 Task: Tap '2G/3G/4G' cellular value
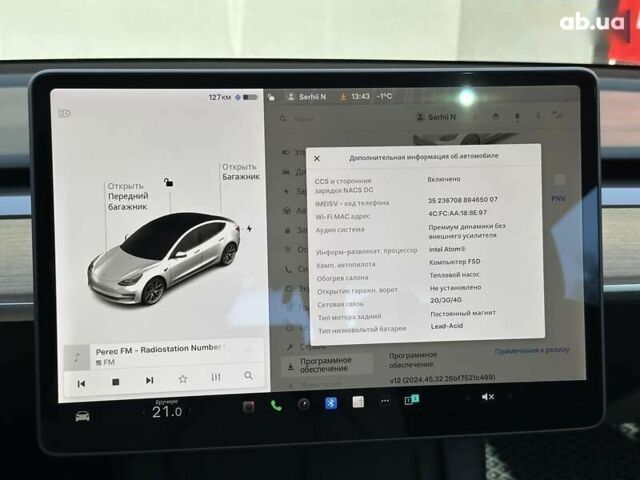click(x=446, y=300)
